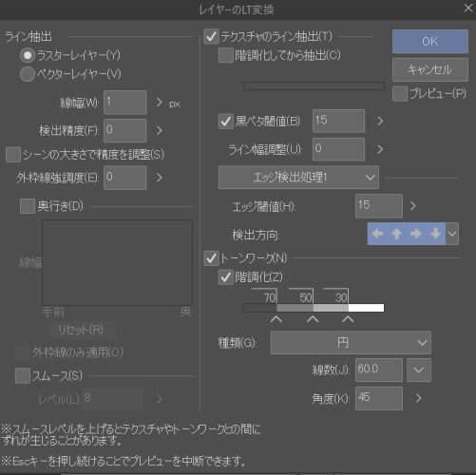Open slider arrow next to エッジ閾値(H)

[x=412, y=206]
